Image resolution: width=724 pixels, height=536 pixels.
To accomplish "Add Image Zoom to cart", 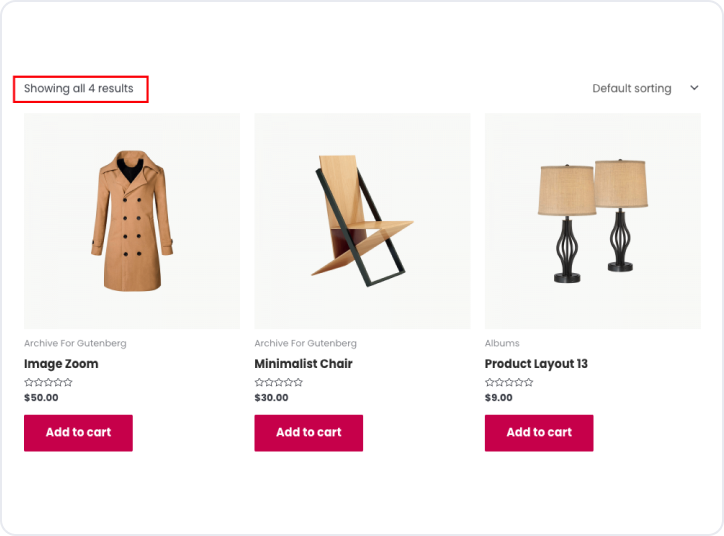I will coord(78,433).
